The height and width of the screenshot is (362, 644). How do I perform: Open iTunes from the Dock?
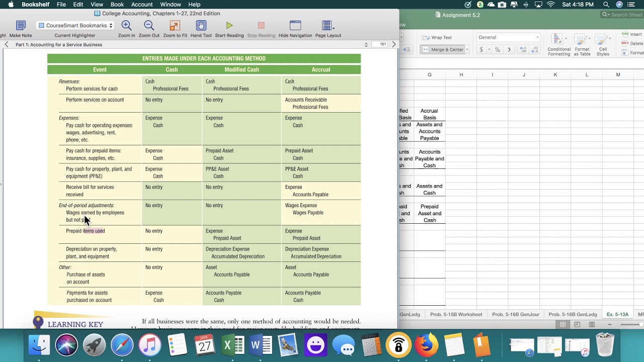(149, 345)
